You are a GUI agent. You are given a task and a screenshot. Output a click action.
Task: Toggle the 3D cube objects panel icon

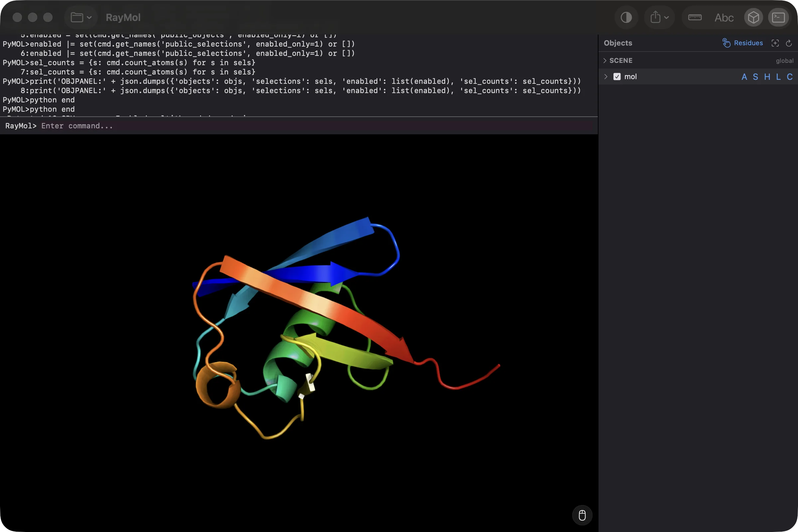[x=753, y=17]
